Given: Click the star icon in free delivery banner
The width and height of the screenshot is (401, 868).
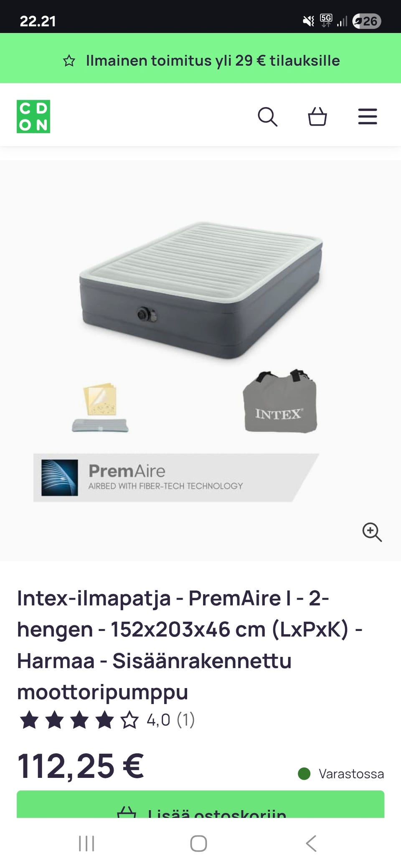Looking at the screenshot, I should tap(69, 61).
